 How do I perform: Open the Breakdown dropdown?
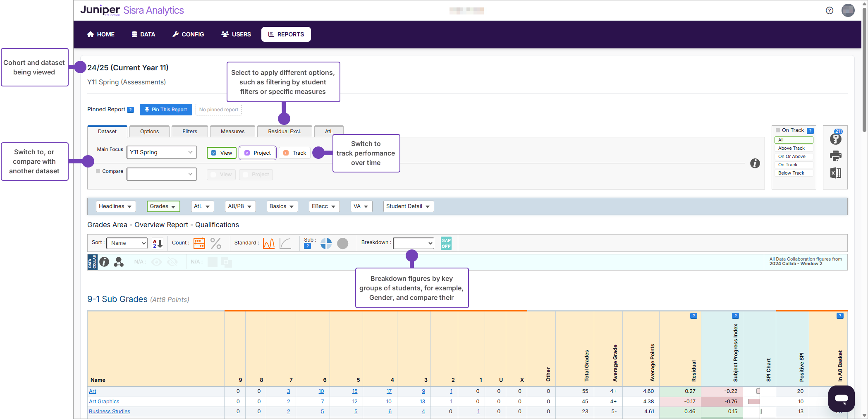tap(413, 243)
